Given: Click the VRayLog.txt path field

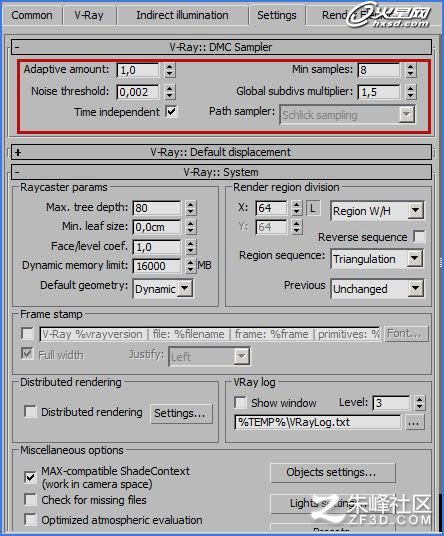Looking at the screenshot, I should [x=318, y=422].
